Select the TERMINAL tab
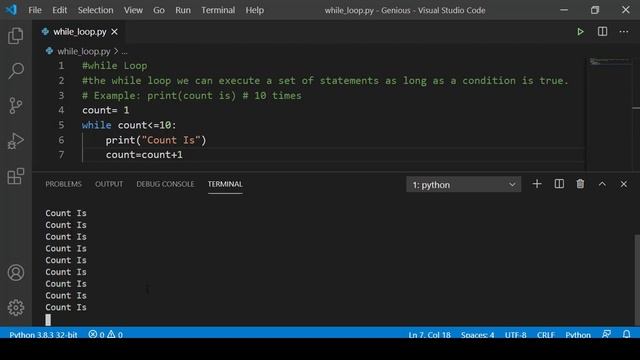This screenshot has width=640, height=360. point(225,184)
